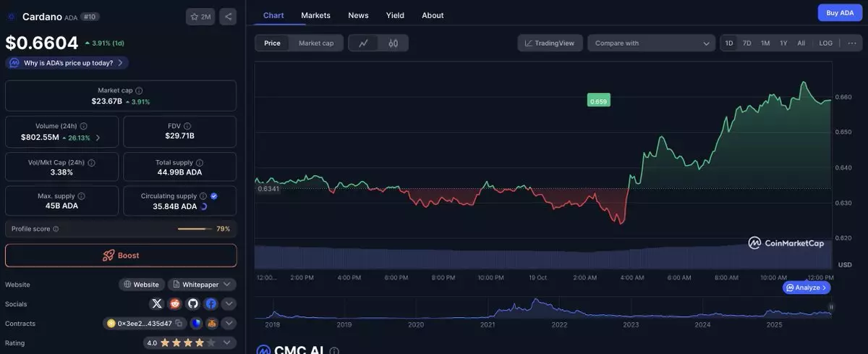Toggle chart to Market cap view

point(316,43)
